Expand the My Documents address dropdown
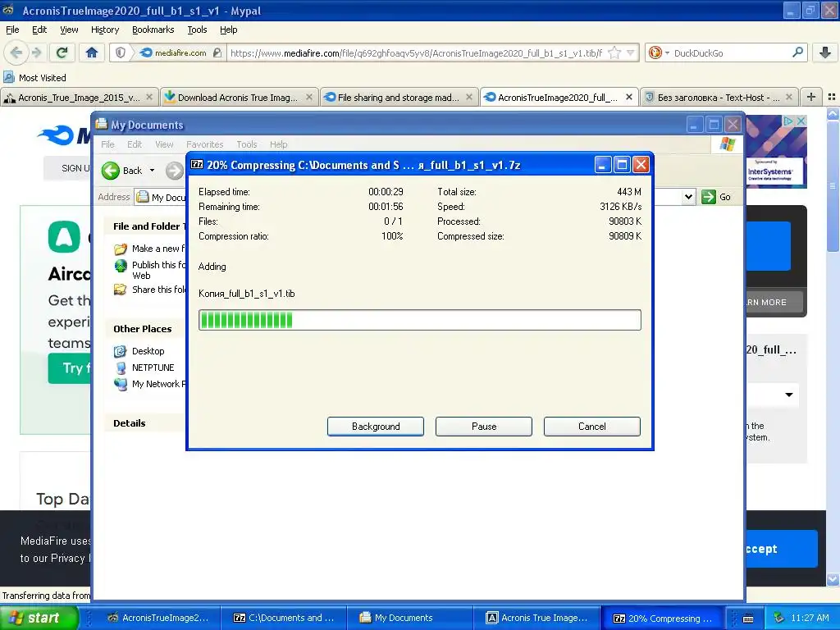The width and height of the screenshot is (840, 630). pos(688,197)
